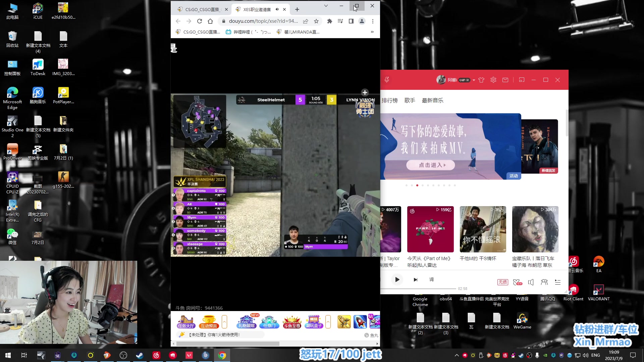Viewport: 644px width, 362px height.
Task: Switch ENG input language in tray
Action: (x=596, y=355)
